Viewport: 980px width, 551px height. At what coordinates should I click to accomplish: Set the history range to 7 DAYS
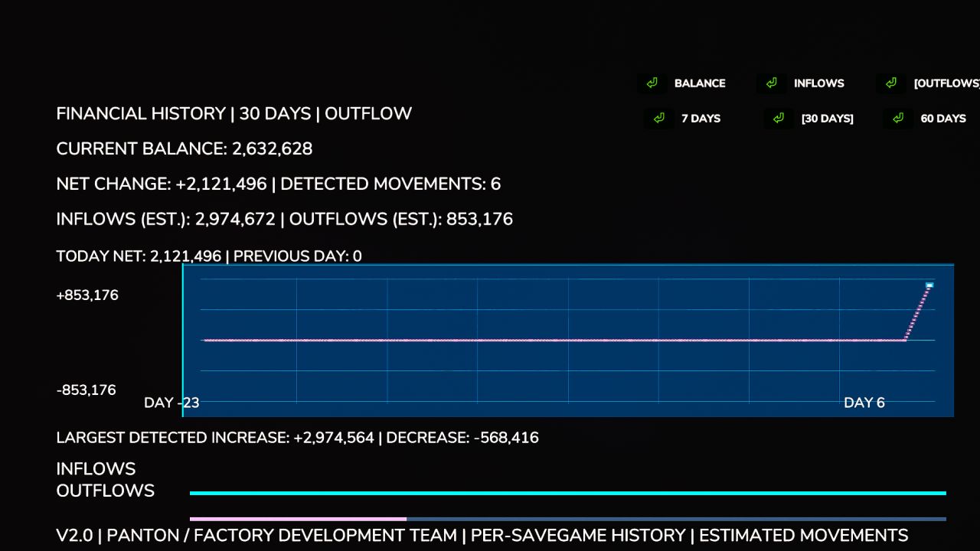[701, 119]
